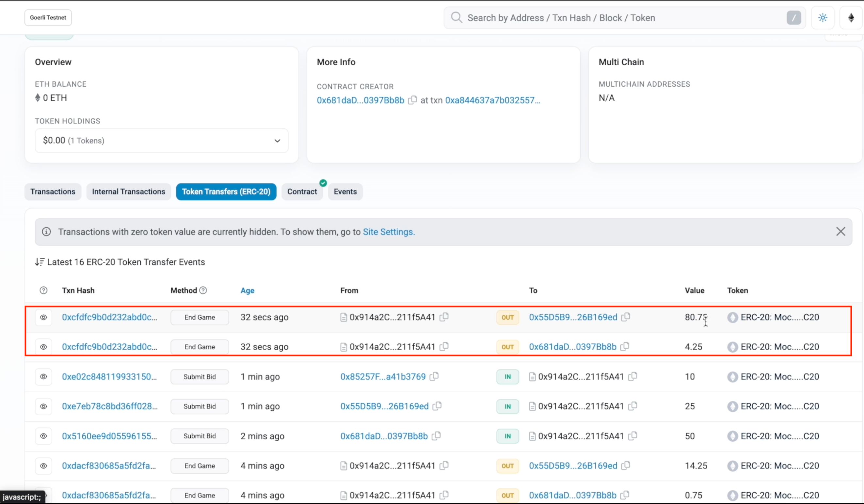The image size is (864, 504).
Task: Click End Game method badge in 80.75 row
Action: click(200, 317)
